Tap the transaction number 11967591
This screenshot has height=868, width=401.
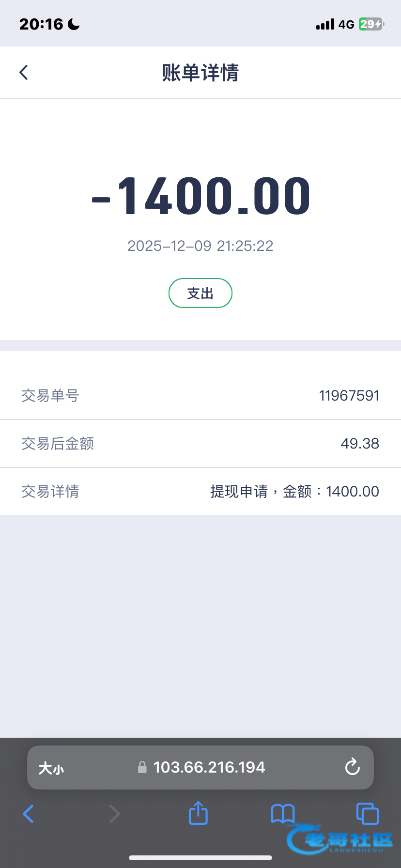[349, 396]
